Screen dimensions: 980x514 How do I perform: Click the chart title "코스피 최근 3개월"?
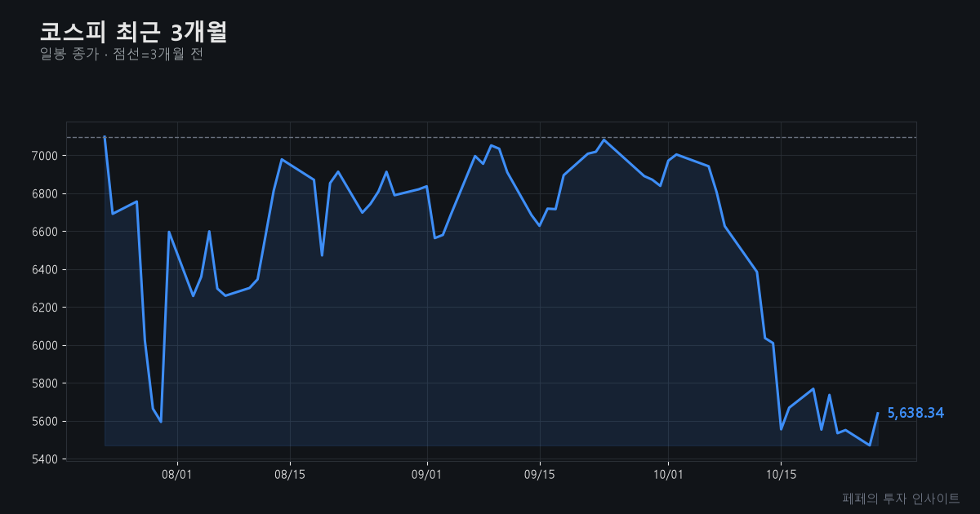coord(133,32)
